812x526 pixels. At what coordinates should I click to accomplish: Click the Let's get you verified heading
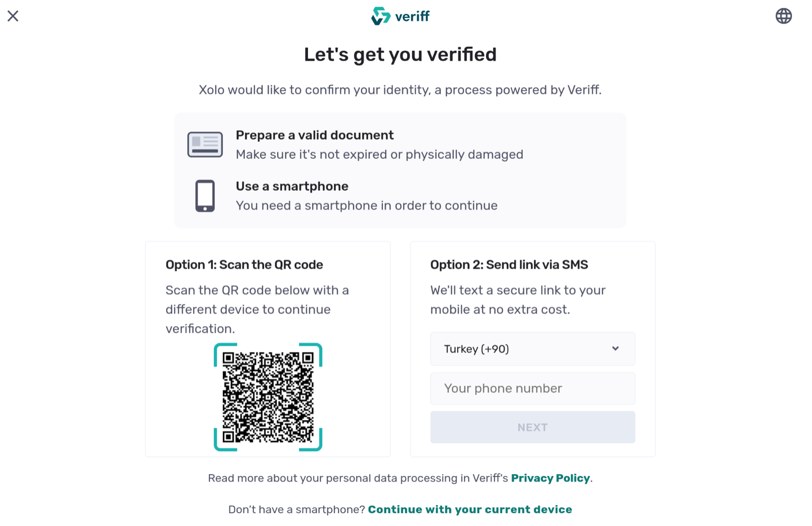[x=400, y=55]
